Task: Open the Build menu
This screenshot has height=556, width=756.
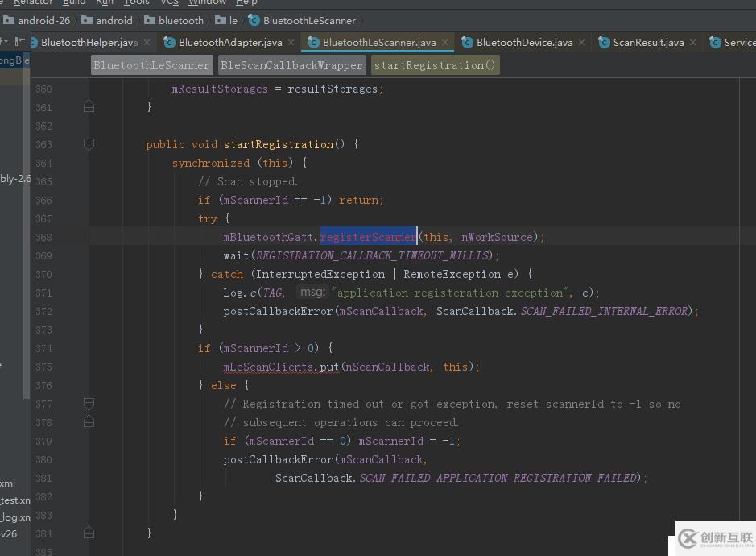Action: [x=74, y=2]
